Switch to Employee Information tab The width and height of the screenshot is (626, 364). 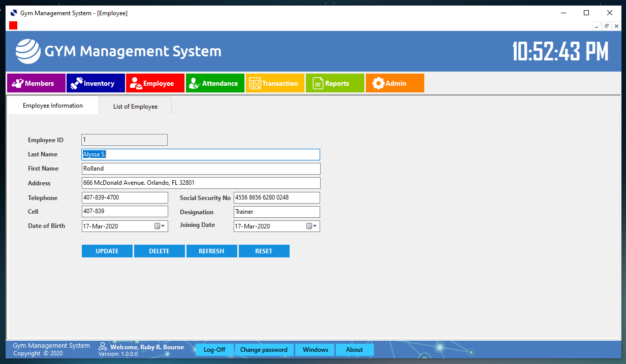coord(53,106)
